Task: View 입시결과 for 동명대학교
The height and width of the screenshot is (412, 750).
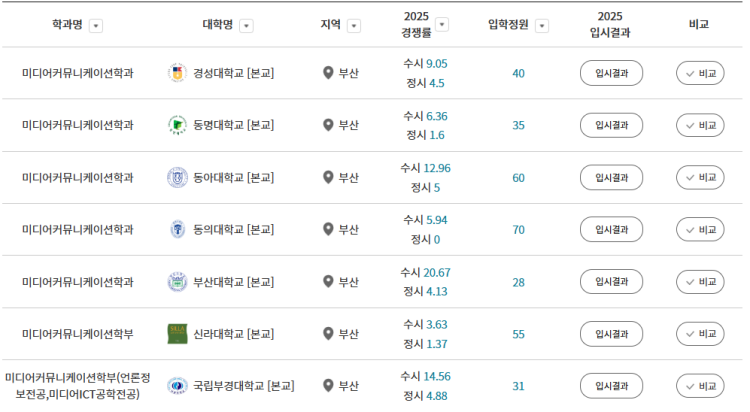Action: coord(611,125)
